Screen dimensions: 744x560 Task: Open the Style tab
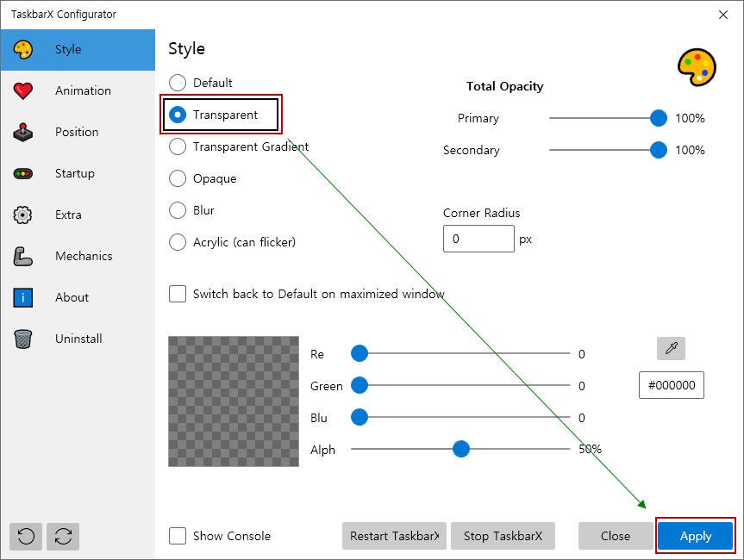coord(78,50)
